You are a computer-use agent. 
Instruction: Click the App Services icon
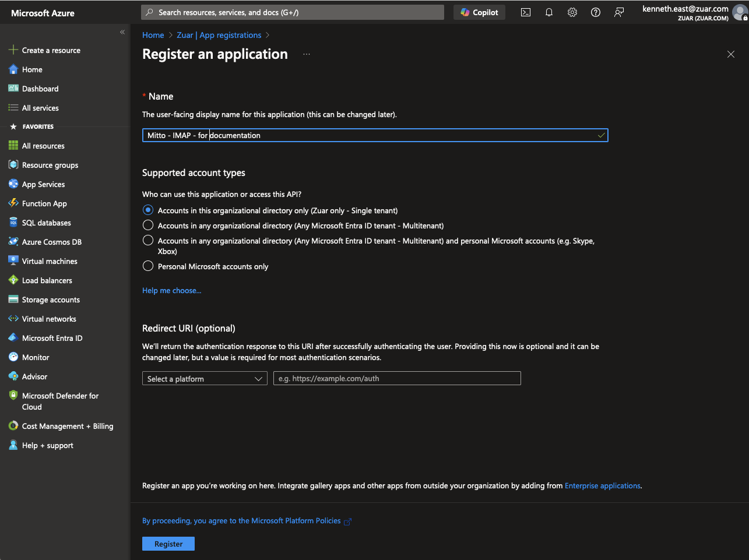click(x=13, y=184)
